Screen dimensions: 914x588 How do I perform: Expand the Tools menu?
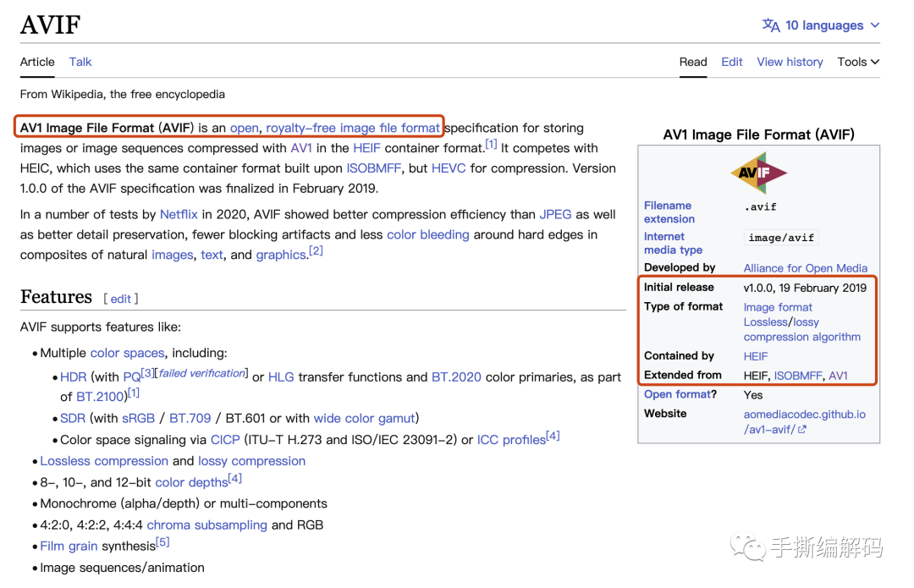[858, 62]
